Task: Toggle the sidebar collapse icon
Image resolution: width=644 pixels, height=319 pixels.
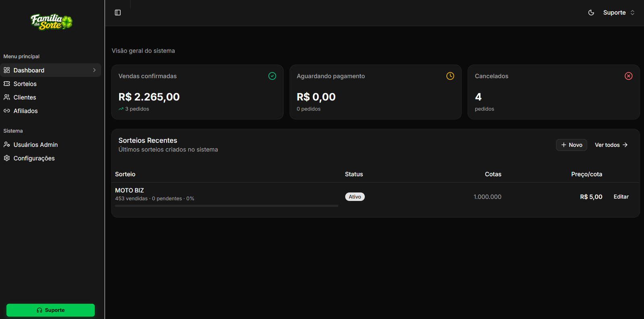Action: click(118, 12)
